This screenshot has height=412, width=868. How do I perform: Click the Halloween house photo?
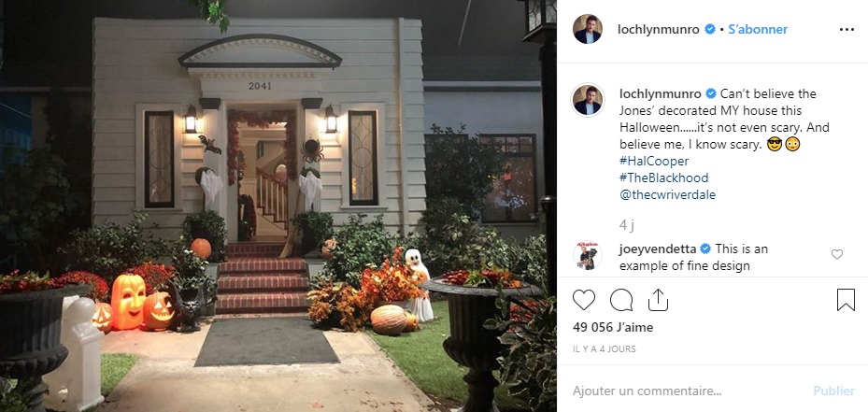click(x=277, y=206)
